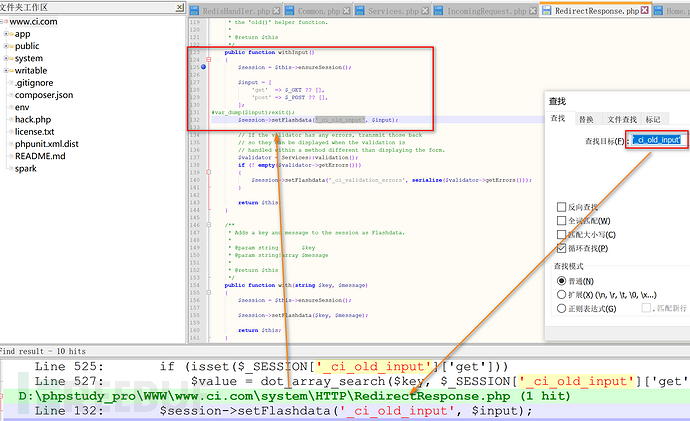Open license.txt from the workspace tree

(x=34, y=132)
